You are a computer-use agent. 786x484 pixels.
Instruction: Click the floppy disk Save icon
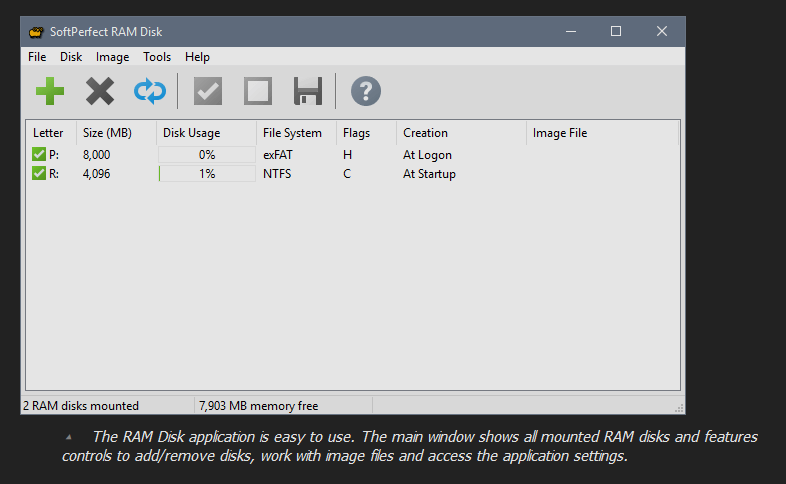point(308,91)
